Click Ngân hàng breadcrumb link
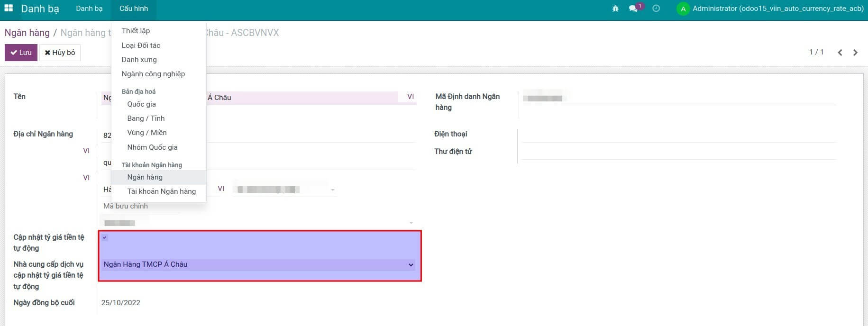The width and height of the screenshot is (868, 326). pyautogui.click(x=27, y=33)
